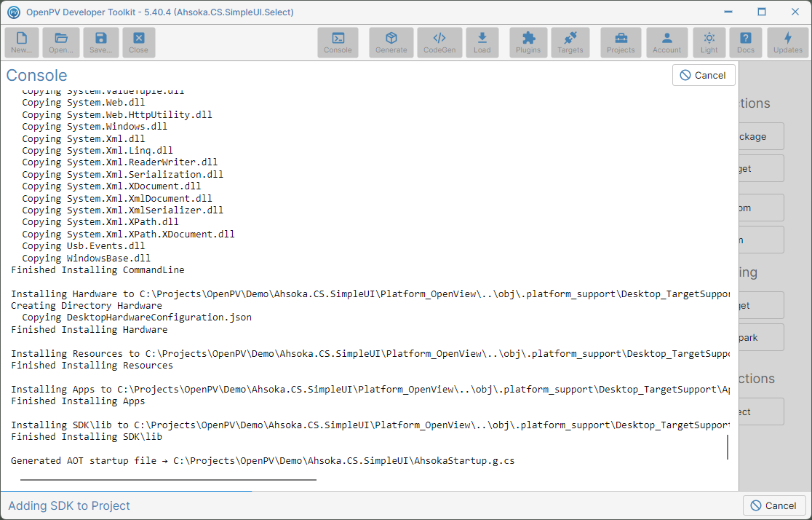
Task: Open the Docs help icon
Action: pyautogui.click(x=745, y=42)
